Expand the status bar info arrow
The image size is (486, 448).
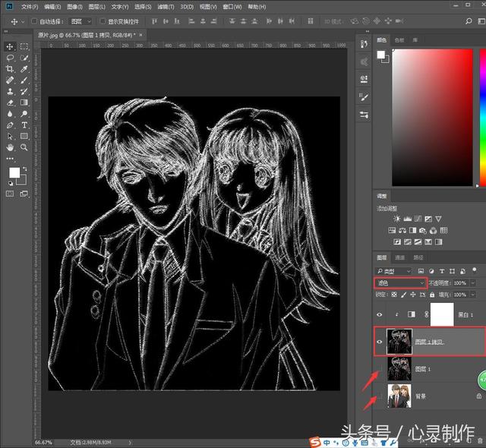(130, 443)
